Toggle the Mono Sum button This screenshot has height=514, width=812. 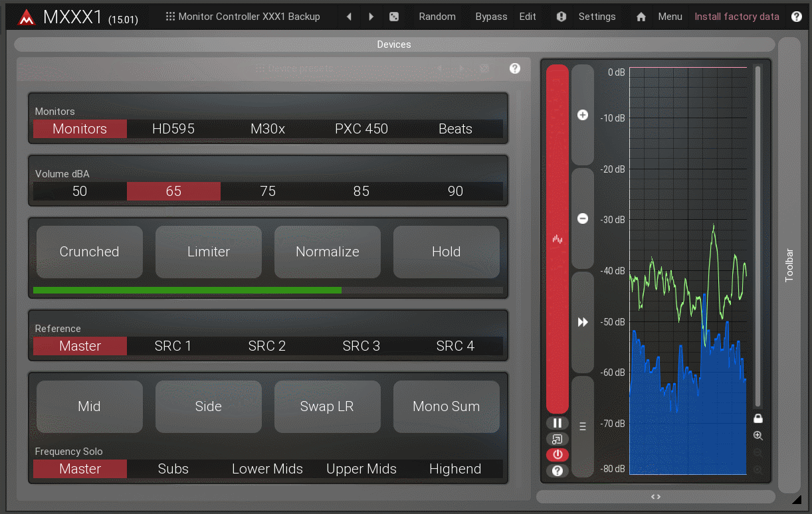coord(447,406)
